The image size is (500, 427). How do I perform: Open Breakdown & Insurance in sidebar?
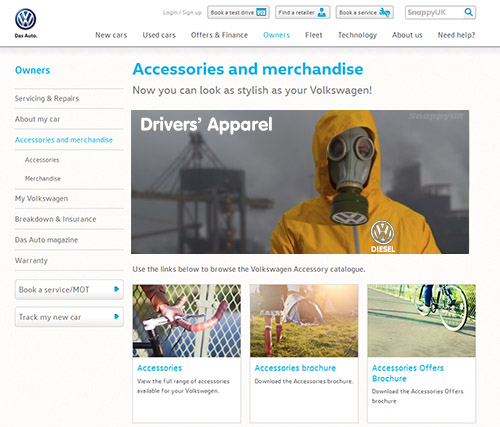click(x=55, y=219)
